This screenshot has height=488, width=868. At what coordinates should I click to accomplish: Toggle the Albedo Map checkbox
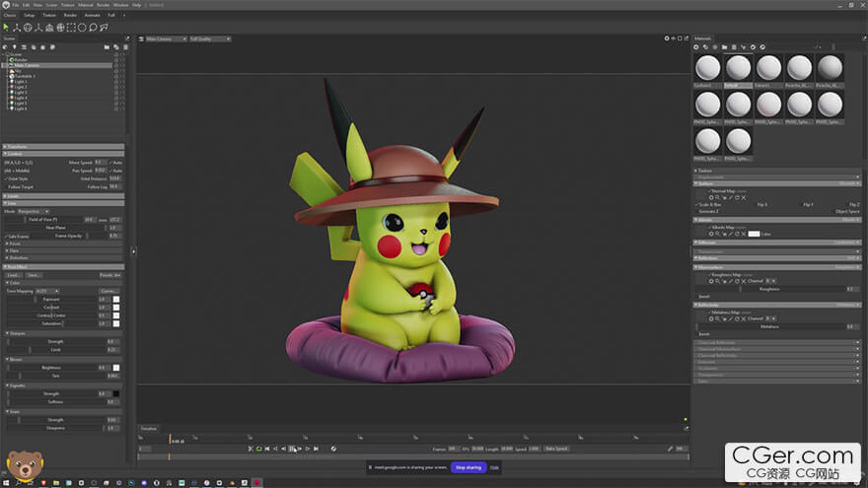coord(709,228)
